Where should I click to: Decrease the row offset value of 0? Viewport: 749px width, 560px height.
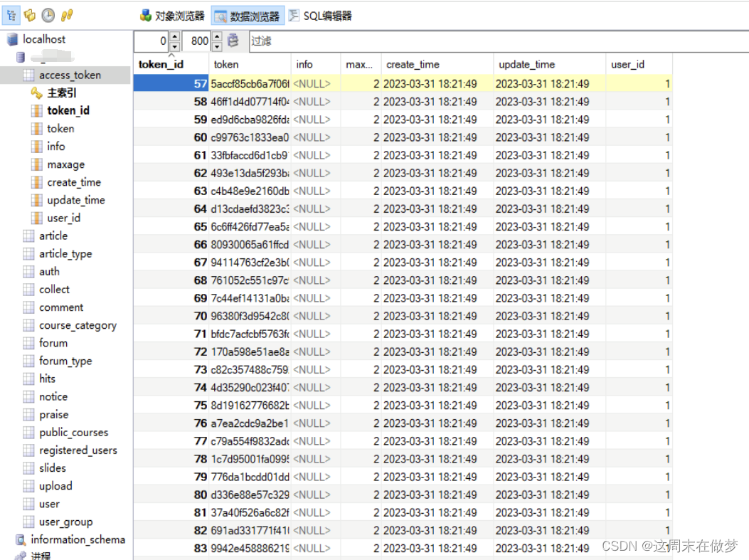point(174,46)
